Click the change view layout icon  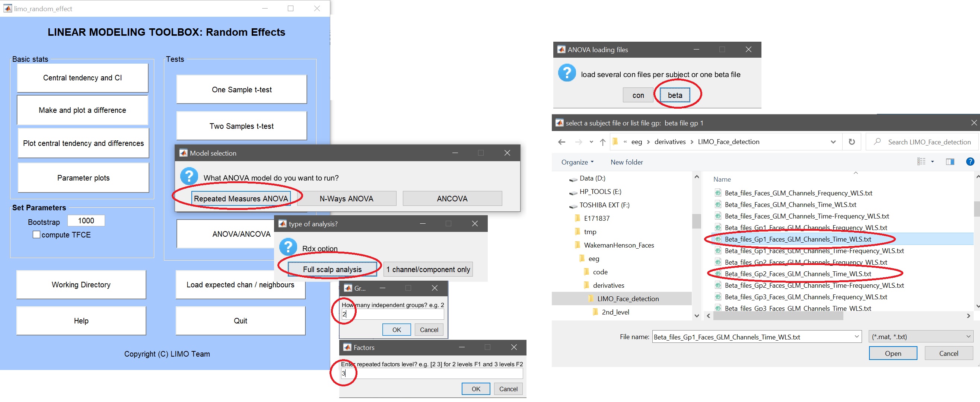pos(921,162)
